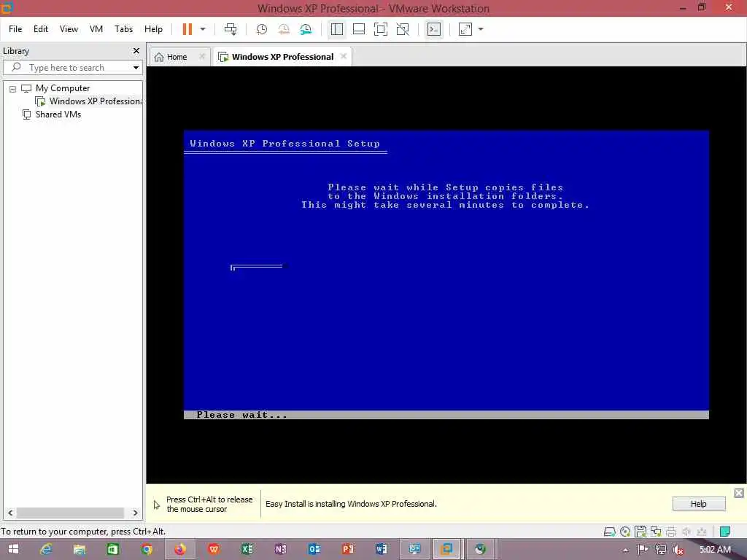Switch to the Home tab

[177, 57]
